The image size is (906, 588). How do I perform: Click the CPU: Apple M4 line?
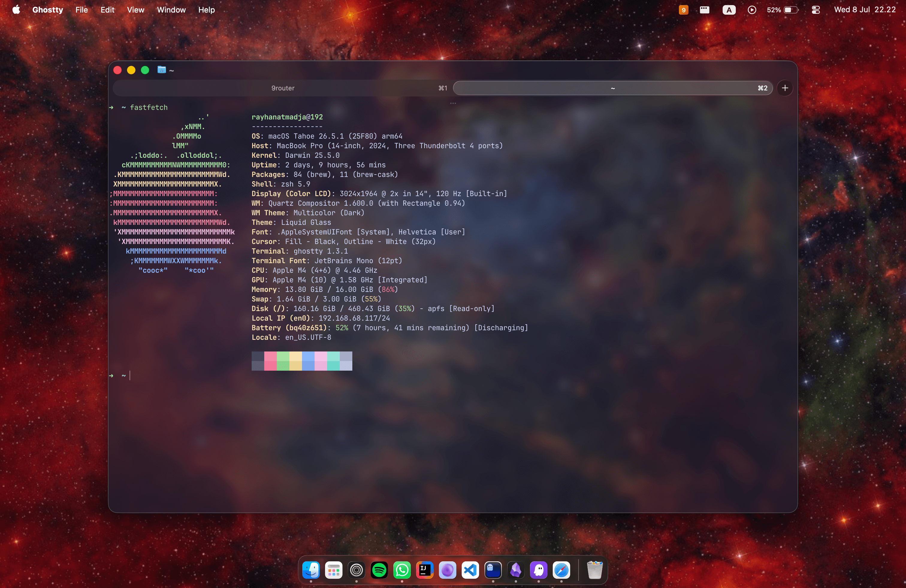click(x=315, y=270)
